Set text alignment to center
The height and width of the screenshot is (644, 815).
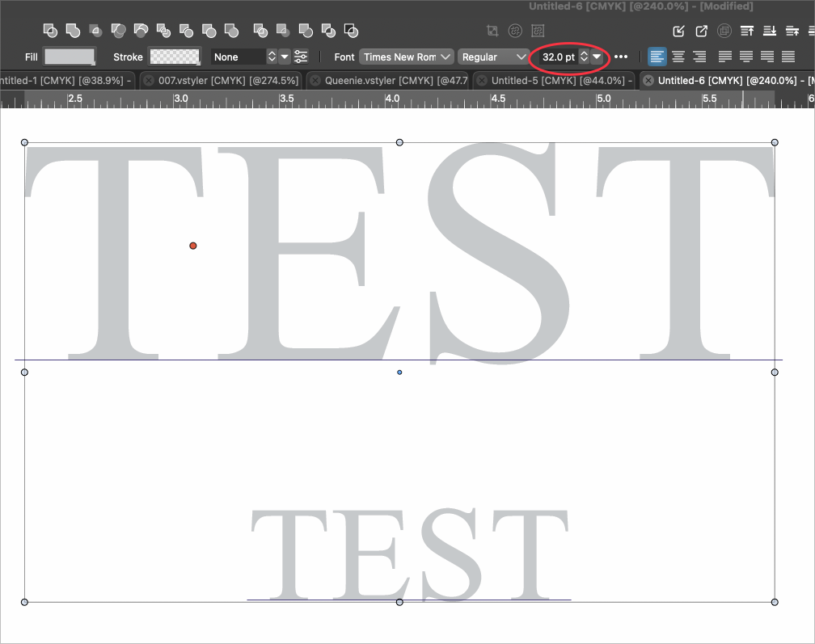678,57
